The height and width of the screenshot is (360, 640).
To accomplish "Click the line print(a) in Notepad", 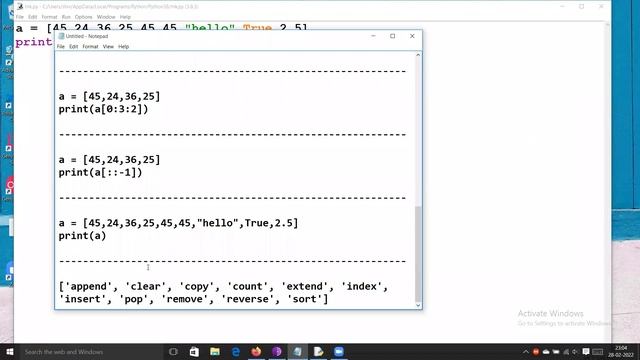I will 82,236.
